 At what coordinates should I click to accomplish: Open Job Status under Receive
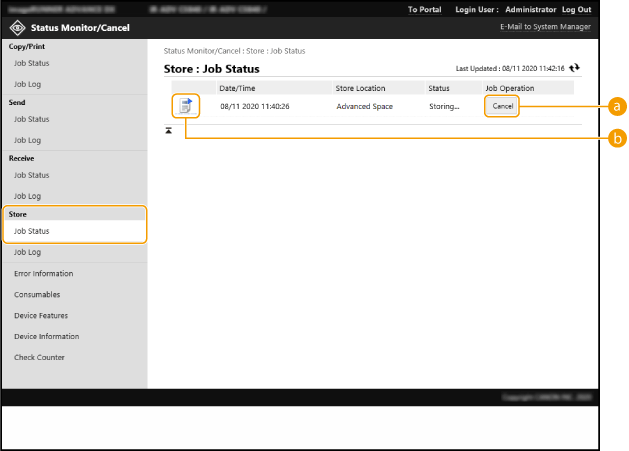(31, 175)
